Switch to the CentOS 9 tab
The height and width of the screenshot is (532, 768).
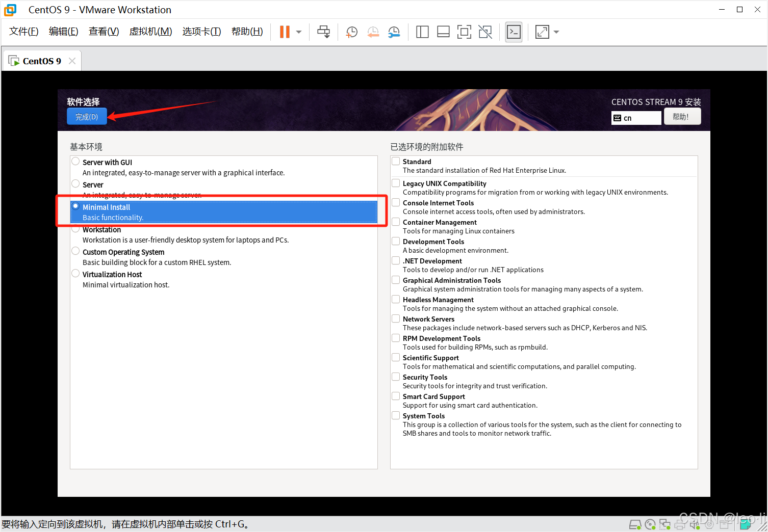[x=42, y=61]
